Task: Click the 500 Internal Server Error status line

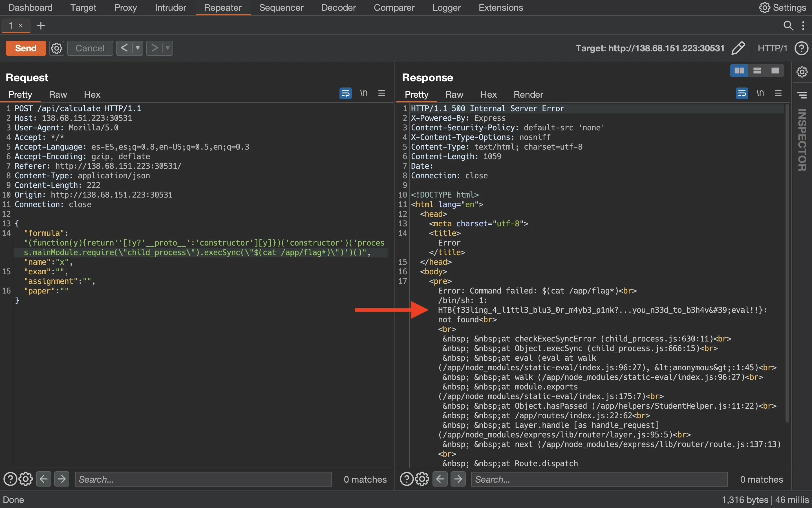Action: coord(487,109)
